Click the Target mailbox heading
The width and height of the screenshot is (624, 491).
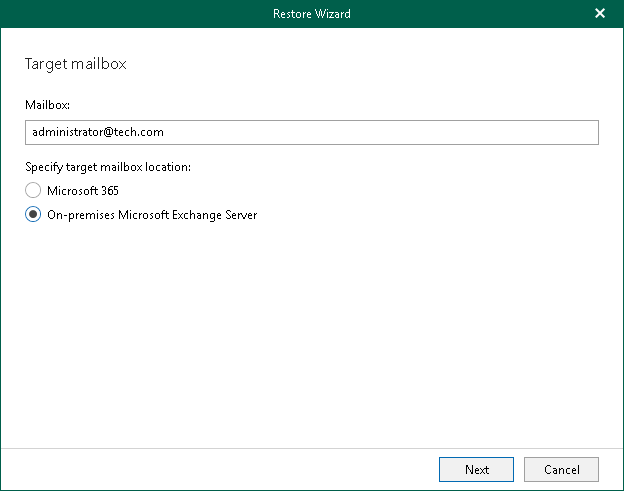tap(75, 65)
